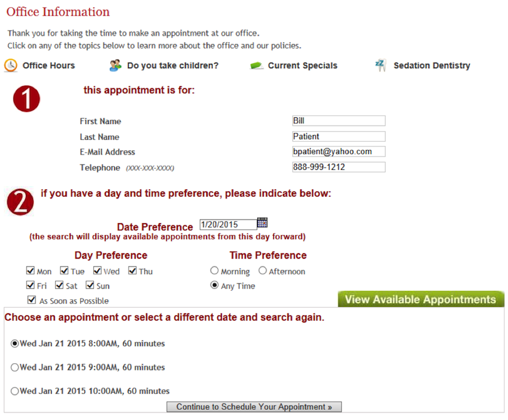Uncheck the Wed day checkbox
The width and height of the screenshot is (508, 420).
click(x=98, y=271)
